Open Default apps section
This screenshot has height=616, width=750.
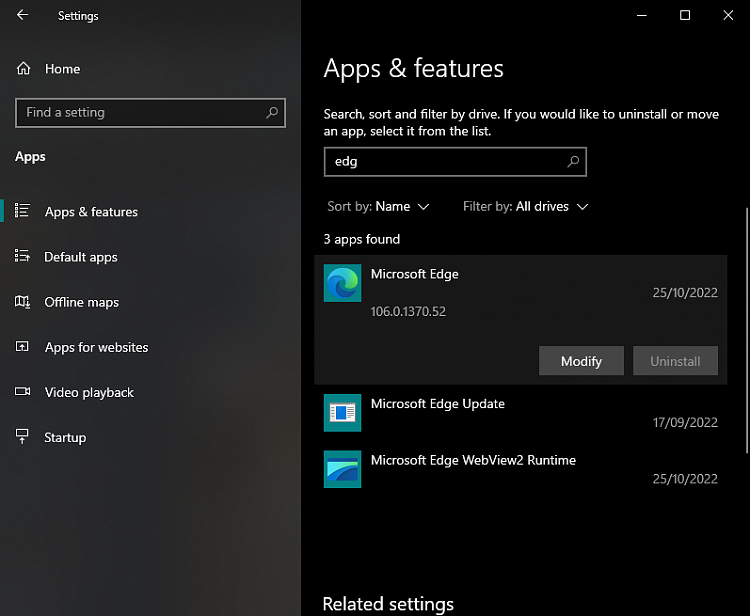pos(80,257)
